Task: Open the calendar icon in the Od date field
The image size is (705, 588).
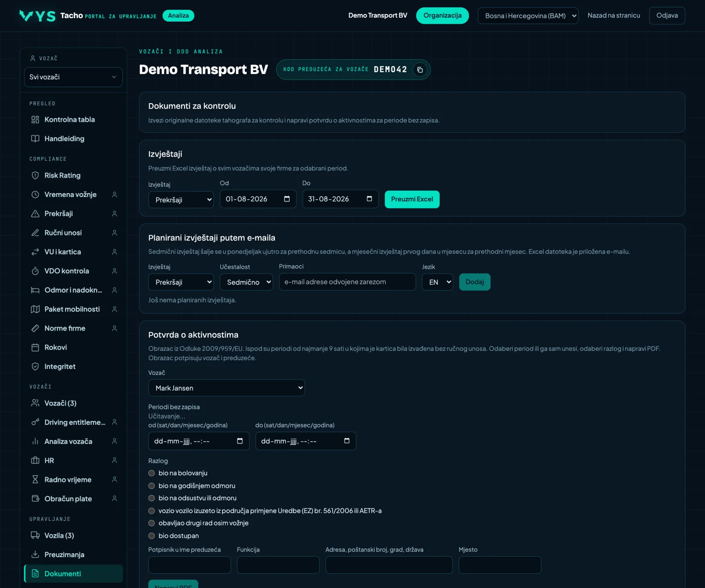Action: 287,199
